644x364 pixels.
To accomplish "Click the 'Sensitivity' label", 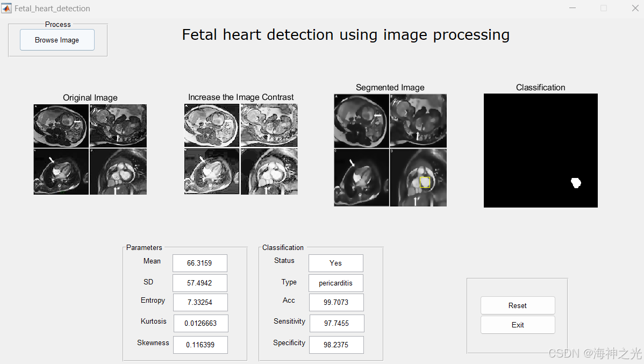I will 290,322.
